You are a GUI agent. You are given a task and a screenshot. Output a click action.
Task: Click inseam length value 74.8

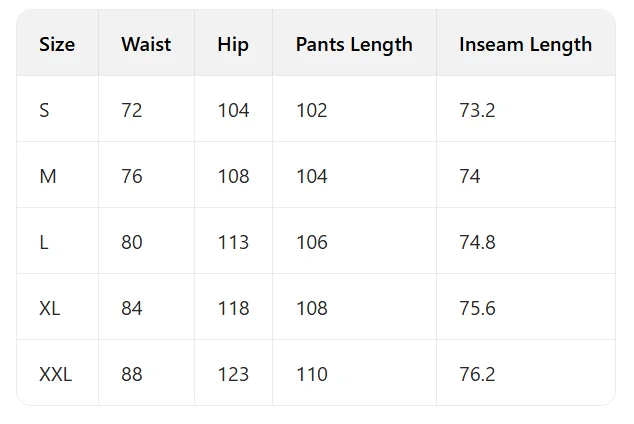477,242
